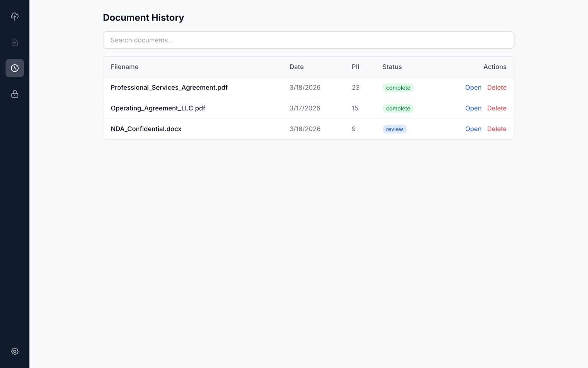
Task: Click PII count 23
Action: [355, 88]
